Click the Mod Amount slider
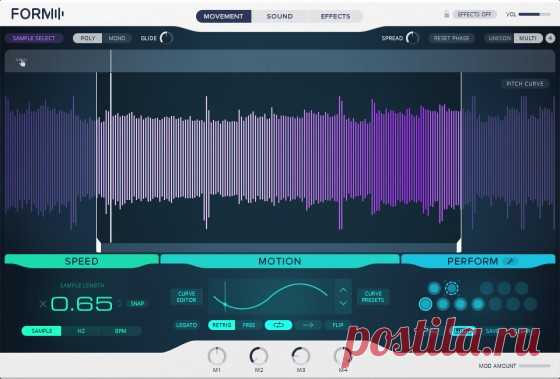Image resolution: width=560 pixels, height=379 pixels. click(535, 366)
